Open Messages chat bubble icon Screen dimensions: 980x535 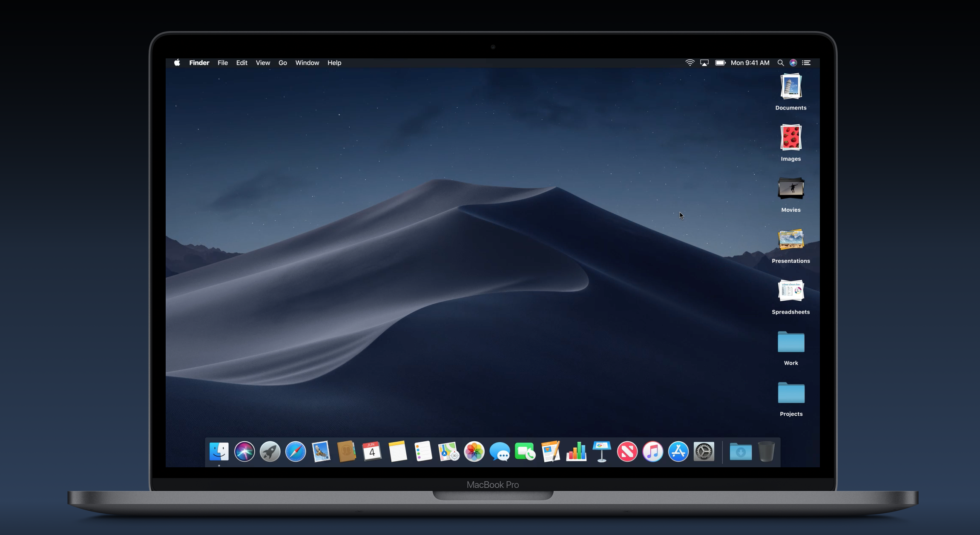click(x=500, y=452)
